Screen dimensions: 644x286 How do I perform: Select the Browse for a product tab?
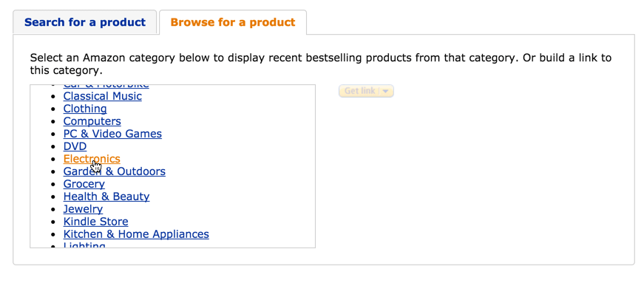pyautogui.click(x=232, y=22)
